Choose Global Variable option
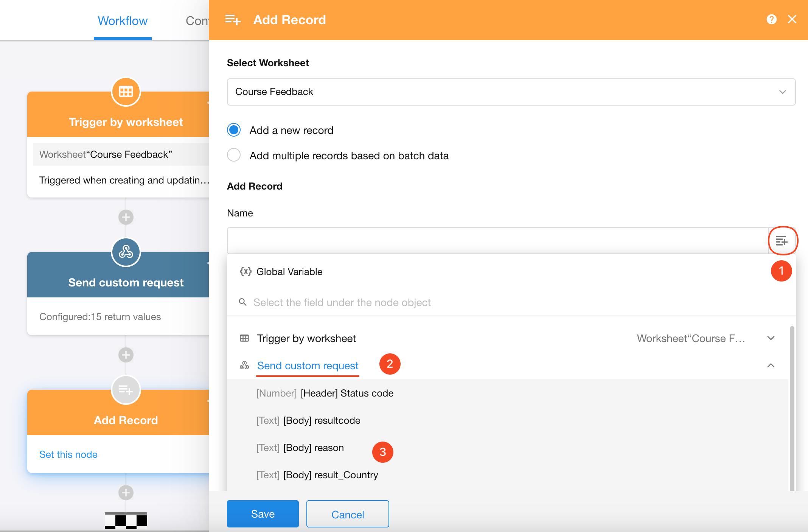The image size is (808, 532). coord(289,272)
